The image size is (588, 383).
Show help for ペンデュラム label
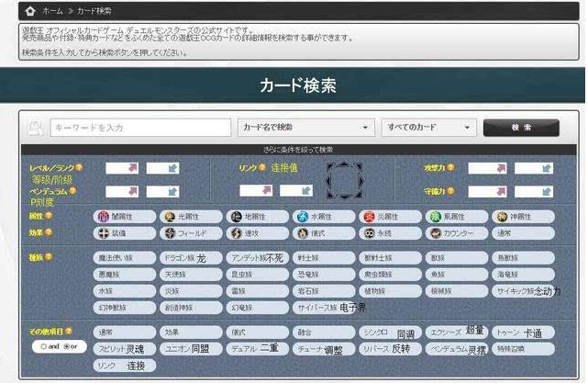[x=72, y=191]
